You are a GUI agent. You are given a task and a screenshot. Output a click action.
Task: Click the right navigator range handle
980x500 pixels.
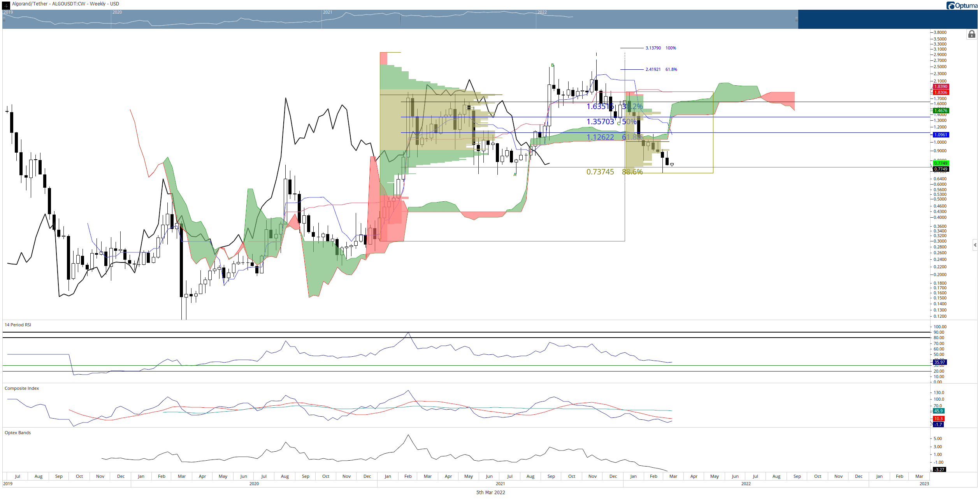click(x=796, y=19)
